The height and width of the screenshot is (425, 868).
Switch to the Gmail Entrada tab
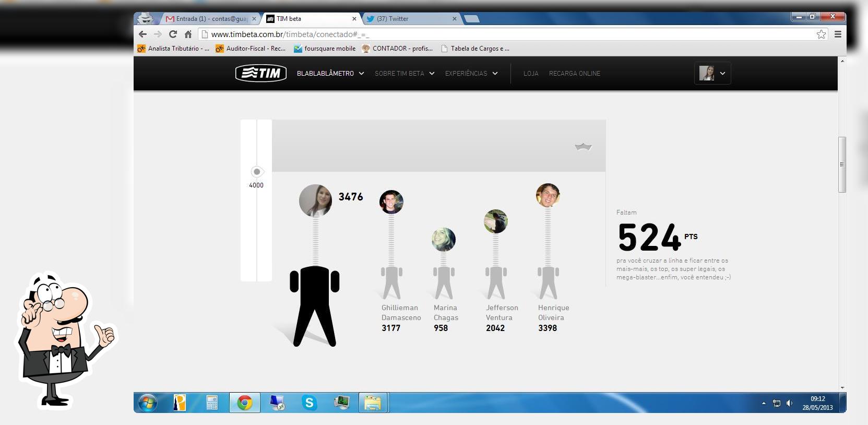211,19
